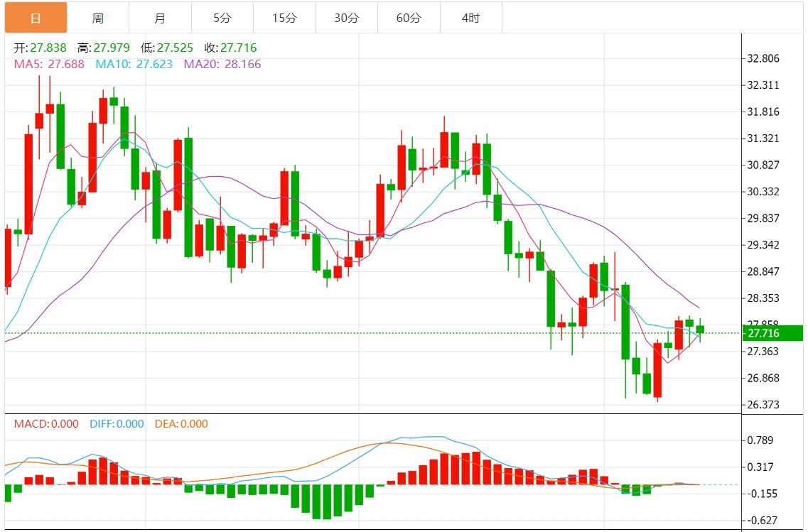This screenshot has width=808, height=532.
Task: Click the -0.627 MACD axis label
Action: (x=762, y=521)
